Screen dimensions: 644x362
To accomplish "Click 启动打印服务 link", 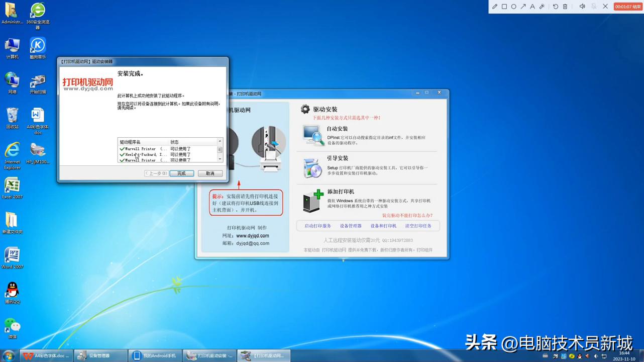I will click(317, 226).
